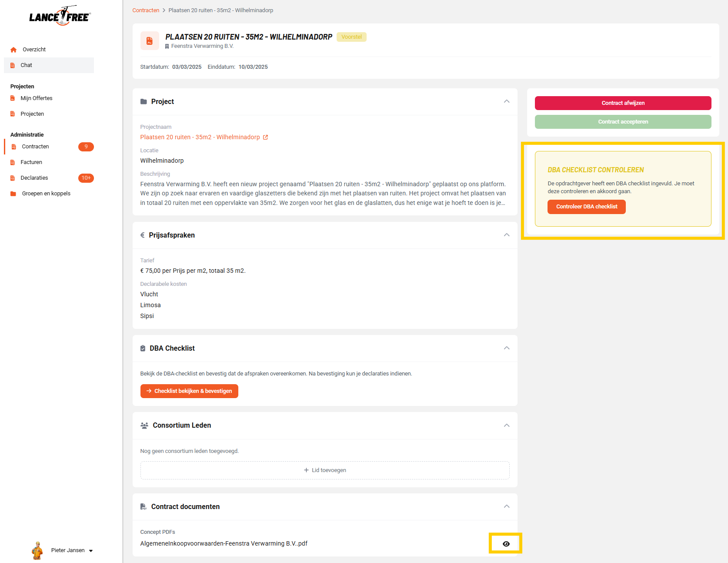Collapse the Contract documenten section

tap(507, 506)
